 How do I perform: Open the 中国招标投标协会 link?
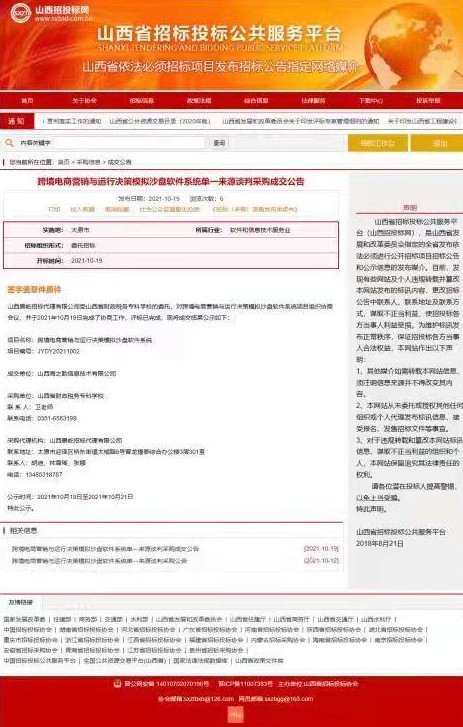click(28, 630)
